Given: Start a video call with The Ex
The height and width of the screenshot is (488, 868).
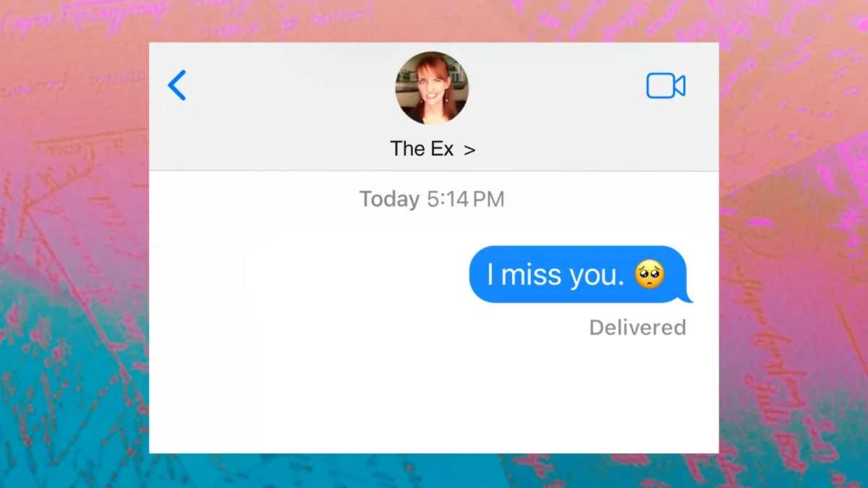Looking at the screenshot, I should 665,86.
